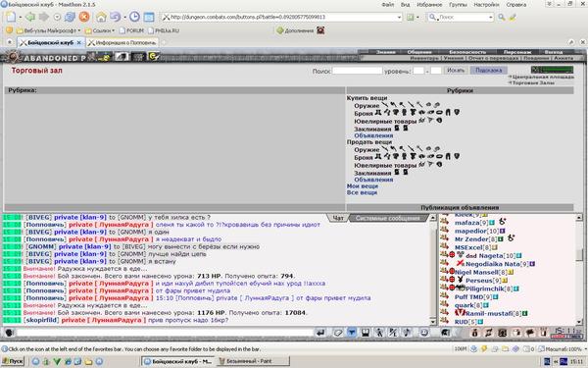Click the smiley emoticon icon in chat bar
Viewport: 588px width, 368px height.
coord(423,333)
